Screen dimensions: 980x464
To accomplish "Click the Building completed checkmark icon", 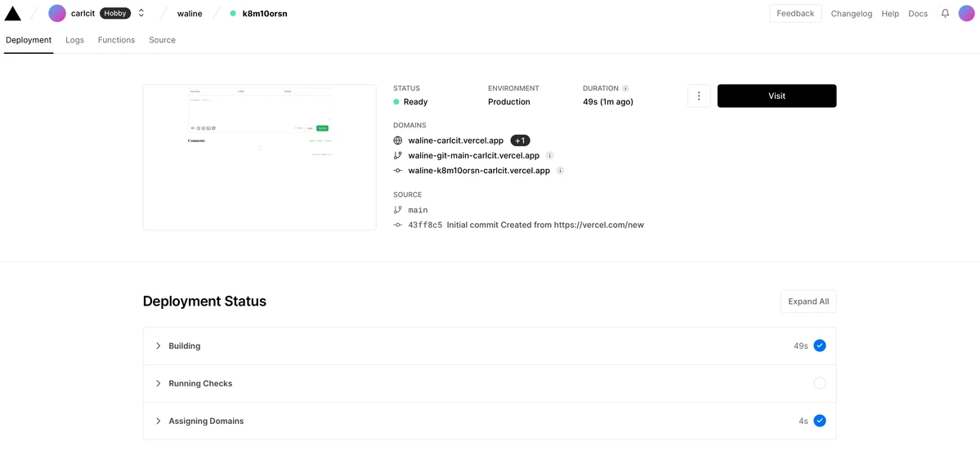I will (819, 346).
